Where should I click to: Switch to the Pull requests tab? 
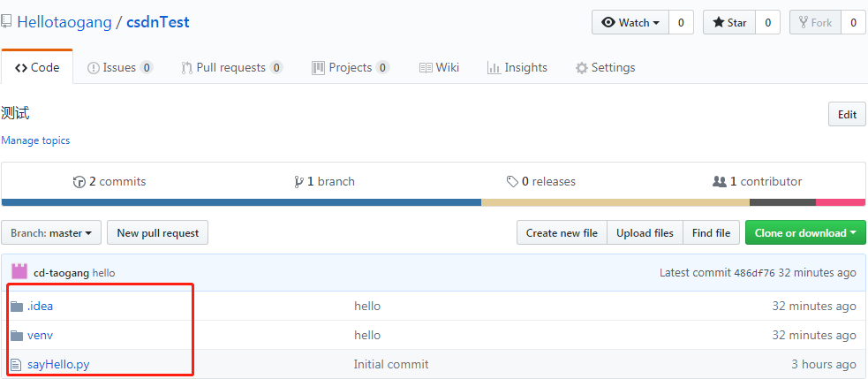coord(232,68)
